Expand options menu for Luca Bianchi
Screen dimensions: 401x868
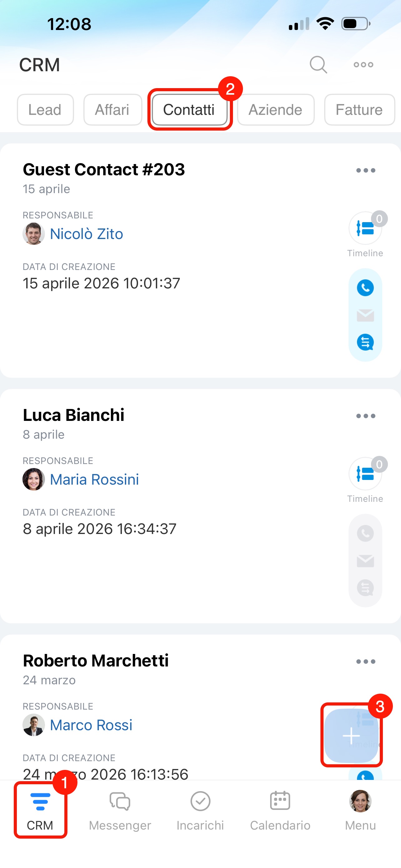pos(366,416)
